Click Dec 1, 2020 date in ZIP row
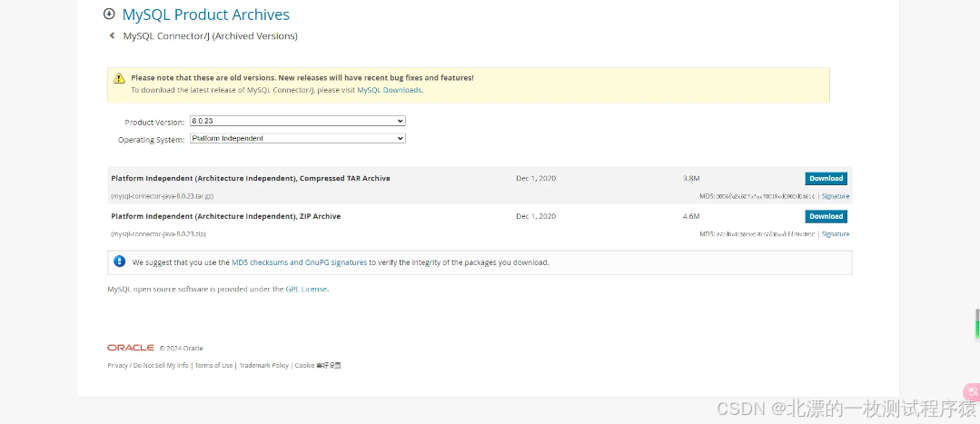Viewport: 980px width, 424px height. pos(536,217)
